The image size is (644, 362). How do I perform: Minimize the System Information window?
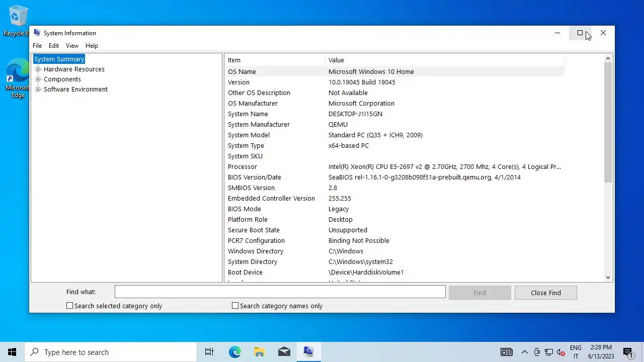coord(557,33)
